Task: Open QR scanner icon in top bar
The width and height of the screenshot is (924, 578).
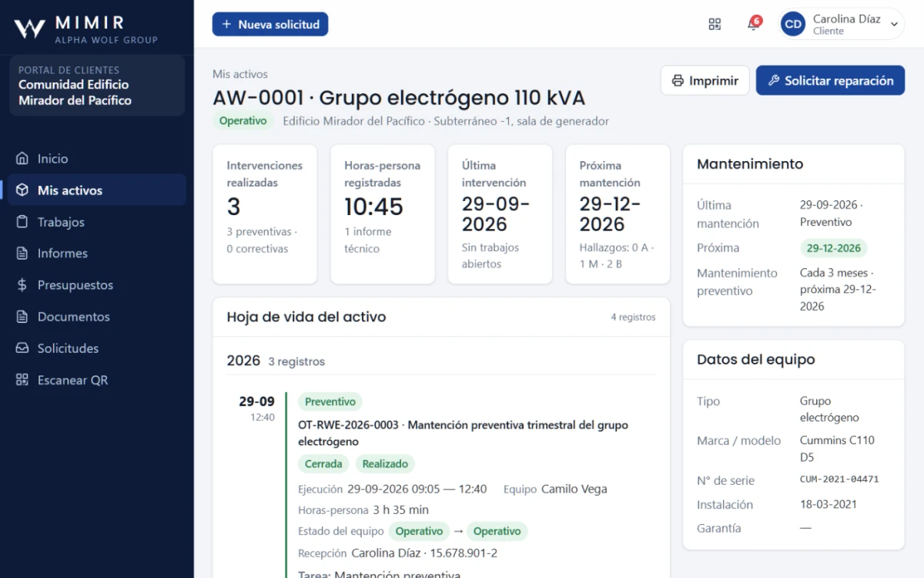Action: click(x=715, y=24)
